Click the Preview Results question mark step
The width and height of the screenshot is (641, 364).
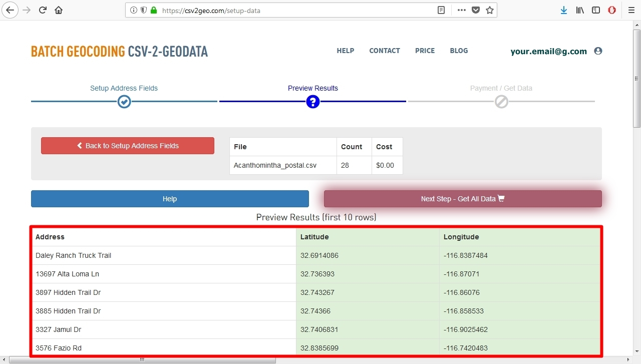313,102
